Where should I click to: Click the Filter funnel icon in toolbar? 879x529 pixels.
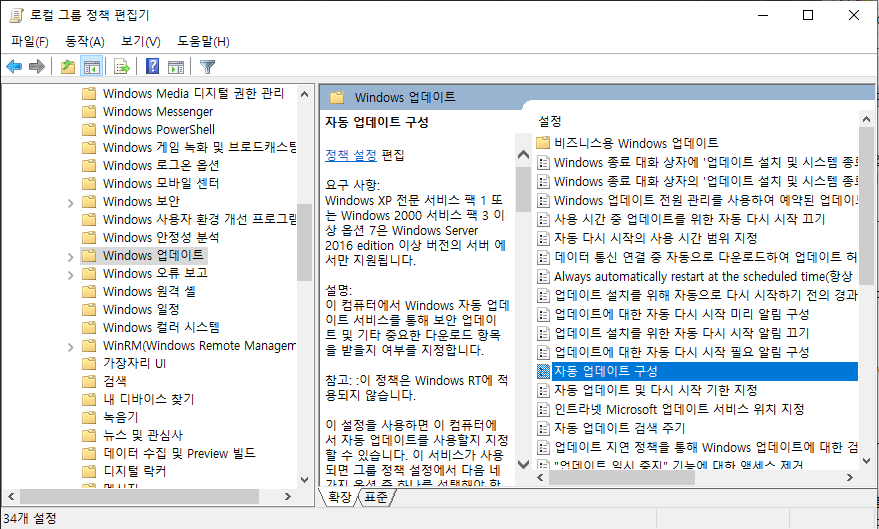(207, 67)
